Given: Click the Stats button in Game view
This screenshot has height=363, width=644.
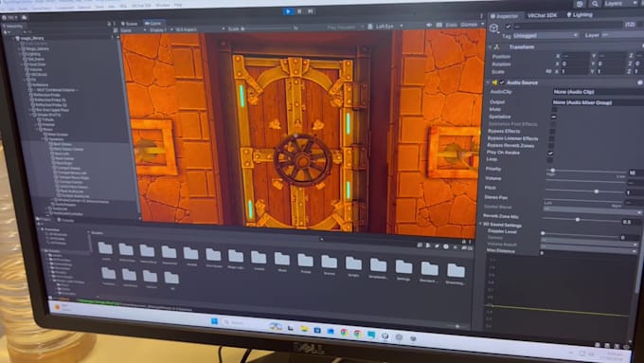Looking at the screenshot, I should coord(451,25).
